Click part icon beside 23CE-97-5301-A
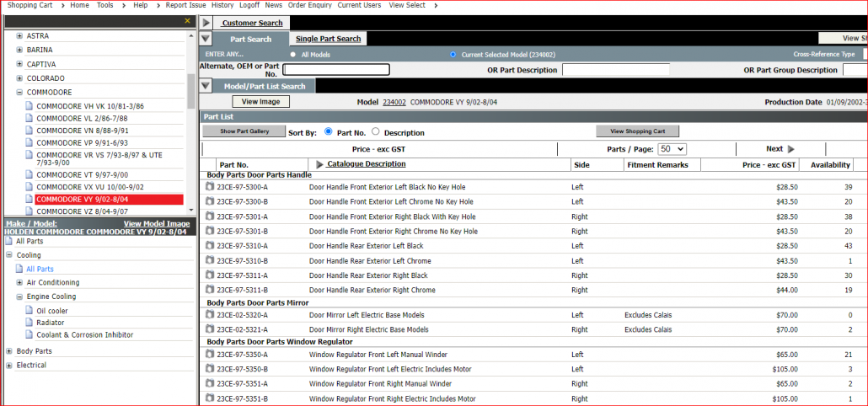This screenshot has width=868, height=406. click(x=210, y=216)
